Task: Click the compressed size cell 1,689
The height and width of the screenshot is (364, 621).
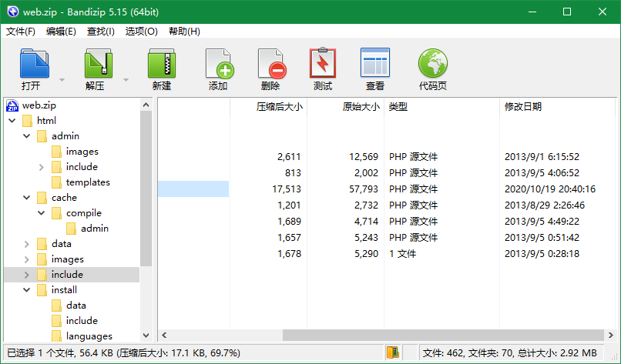Action: click(289, 222)
